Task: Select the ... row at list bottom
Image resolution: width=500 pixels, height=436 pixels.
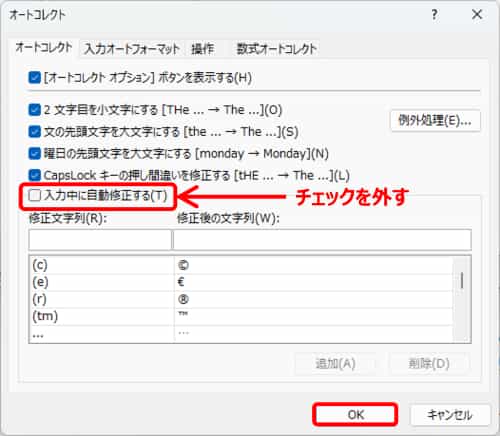Action: coord(241,334)
